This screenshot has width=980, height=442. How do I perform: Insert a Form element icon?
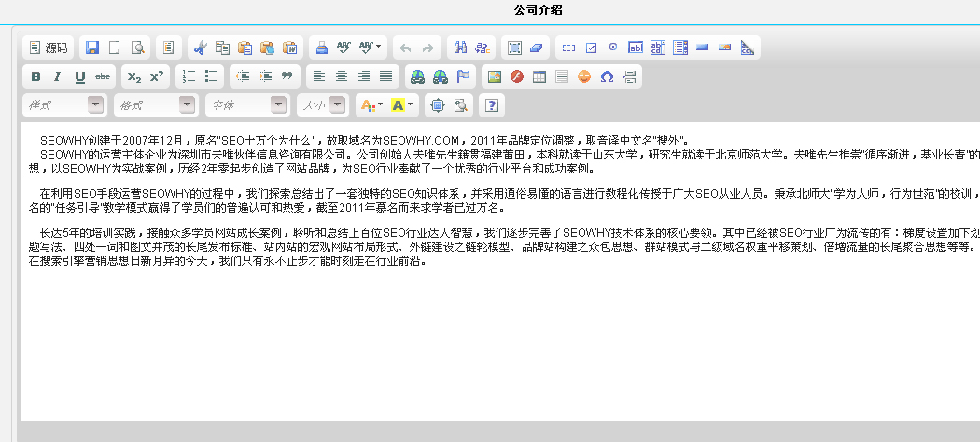[x=568, y=48]
